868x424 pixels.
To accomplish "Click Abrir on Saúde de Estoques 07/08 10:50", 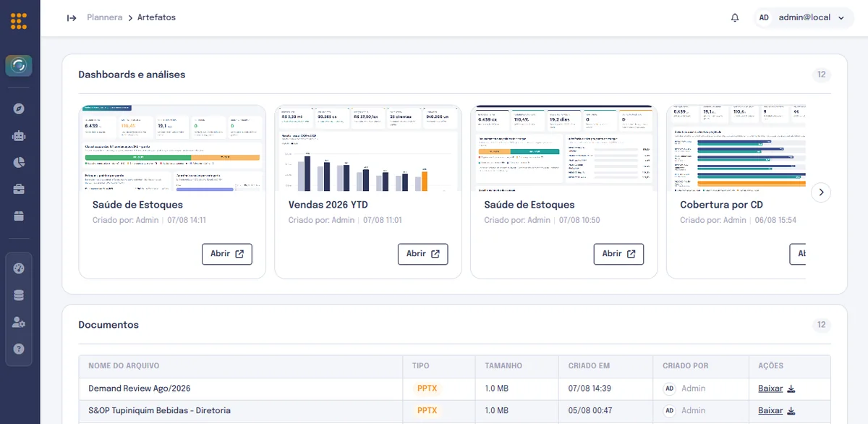I will pyautogui.click(x=619, y=254).
